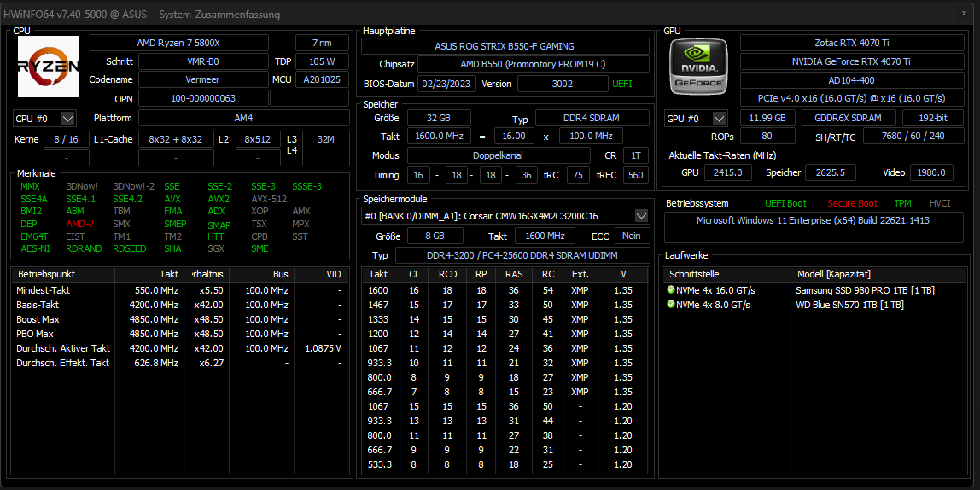Click the green status icon for Samsung SSD

tap(671, 290)
